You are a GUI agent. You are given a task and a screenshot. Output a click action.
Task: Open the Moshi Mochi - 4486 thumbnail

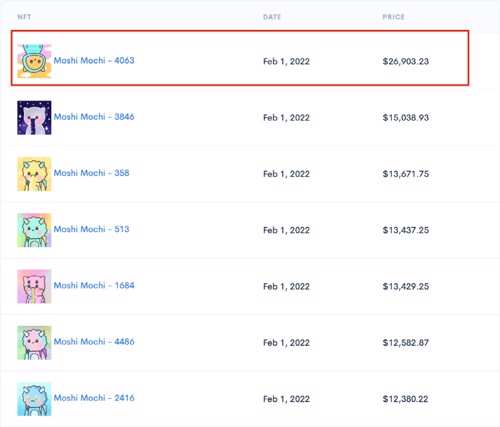34,343
